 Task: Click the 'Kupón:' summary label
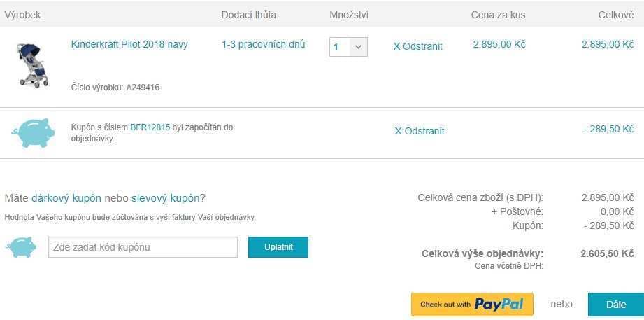click(528, 225)
